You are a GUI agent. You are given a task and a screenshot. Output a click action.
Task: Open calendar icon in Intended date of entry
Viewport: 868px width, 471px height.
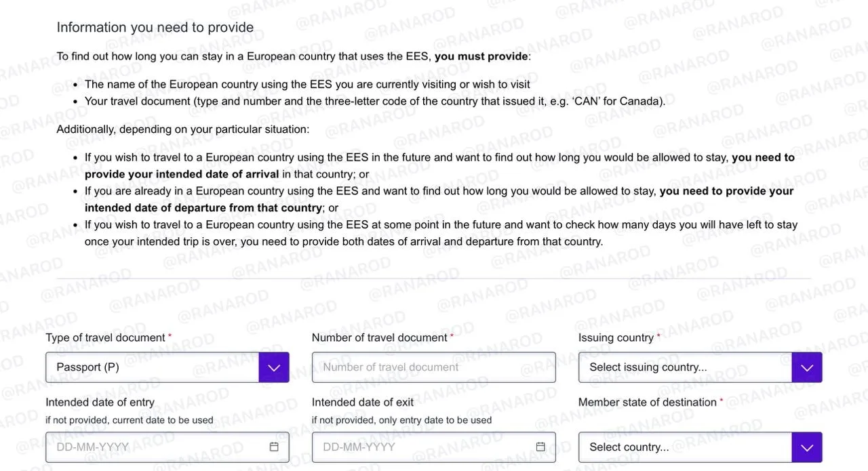[x=274, y=447]
